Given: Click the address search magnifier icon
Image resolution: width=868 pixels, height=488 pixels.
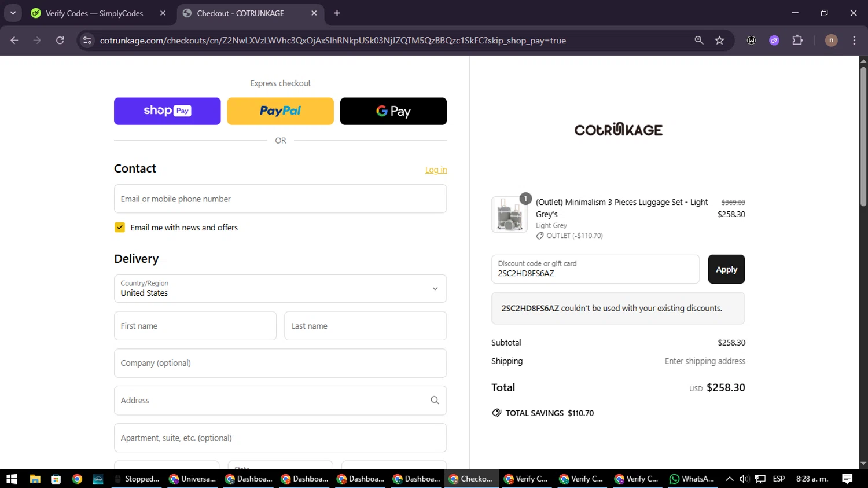Looking at the screenshot, I should point(435,400).
